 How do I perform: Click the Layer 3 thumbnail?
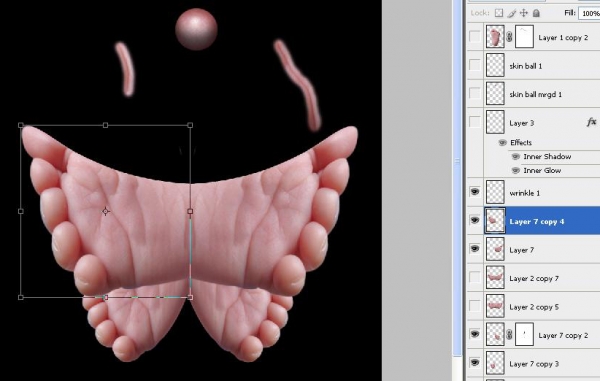[x=495, y=122]
